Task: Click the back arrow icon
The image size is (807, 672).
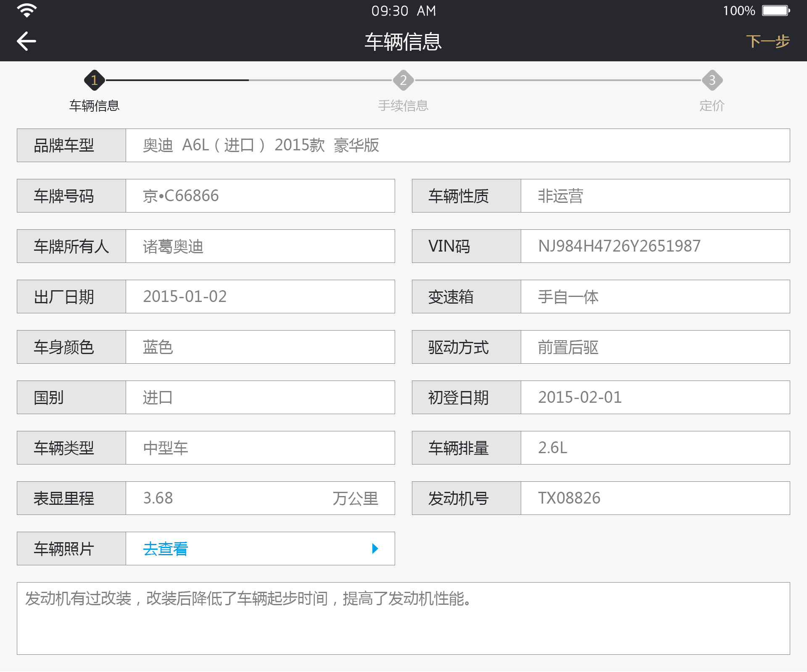Action: click(x=26, y=41)
